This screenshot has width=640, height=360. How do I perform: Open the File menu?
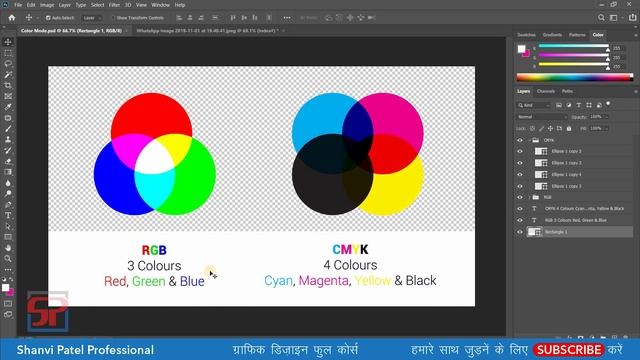[18, 5]
